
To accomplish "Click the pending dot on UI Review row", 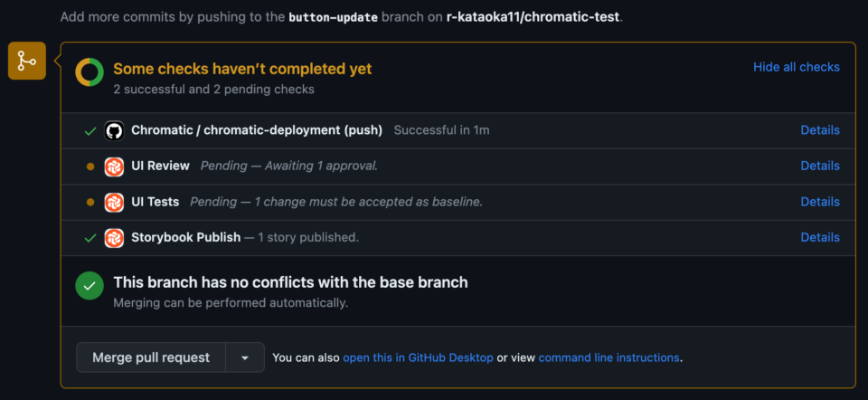I will tap(90, 167).
